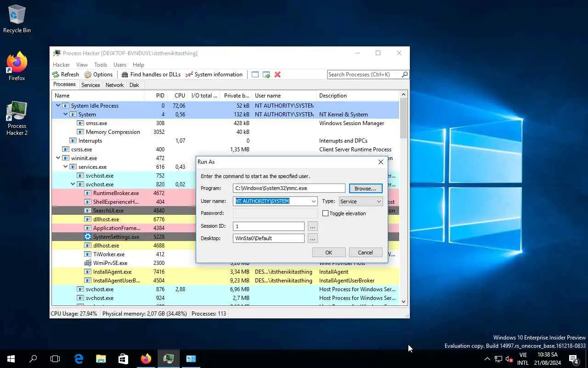Viewport: 588px width, 368px height.
Task: Click the taskbar search icon
Action: pos(33,359)
